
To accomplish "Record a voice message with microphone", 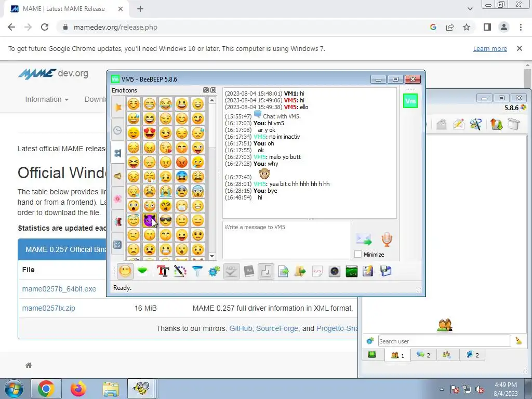I will pos(387,239).
